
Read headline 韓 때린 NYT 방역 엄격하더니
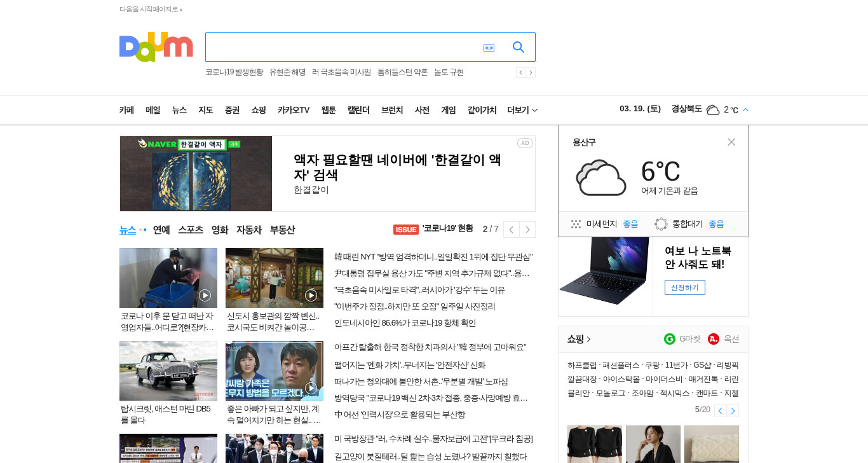point(433,257)
